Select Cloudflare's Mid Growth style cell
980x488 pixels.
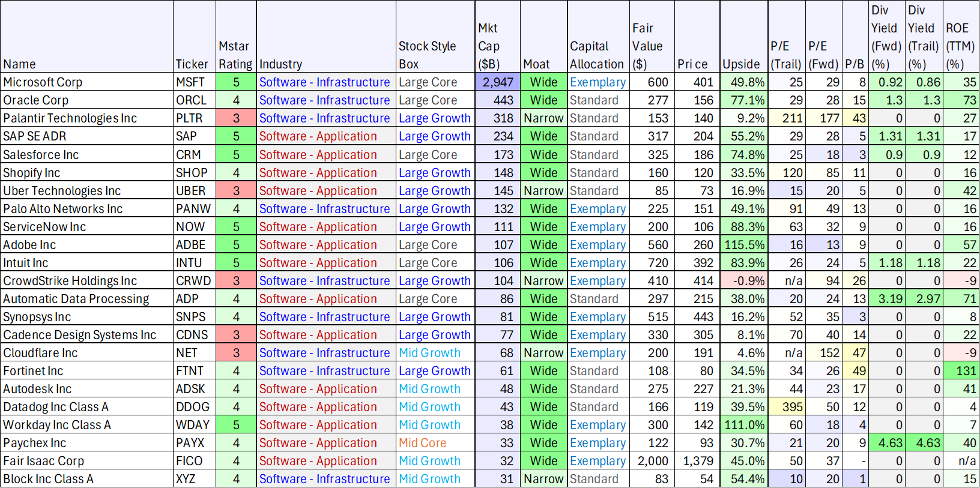click(x=435, y=352)
